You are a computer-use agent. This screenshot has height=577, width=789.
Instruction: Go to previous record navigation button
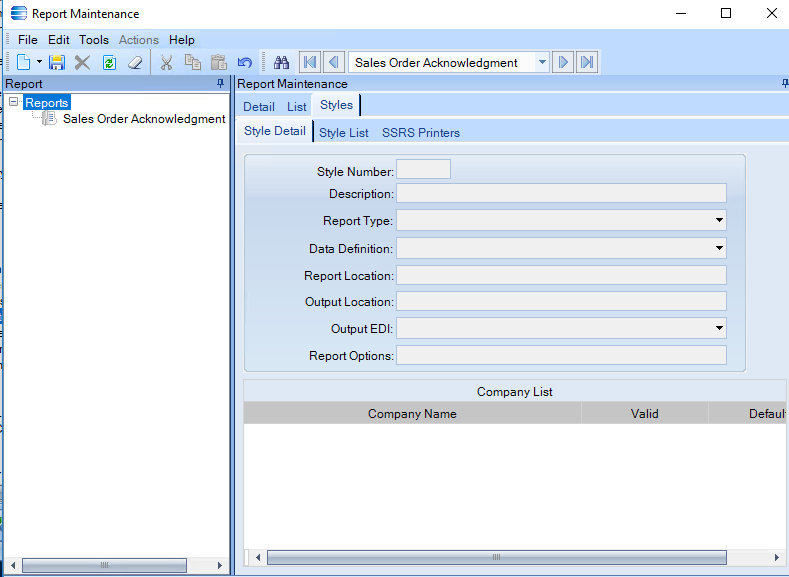[x=334, y=62]
